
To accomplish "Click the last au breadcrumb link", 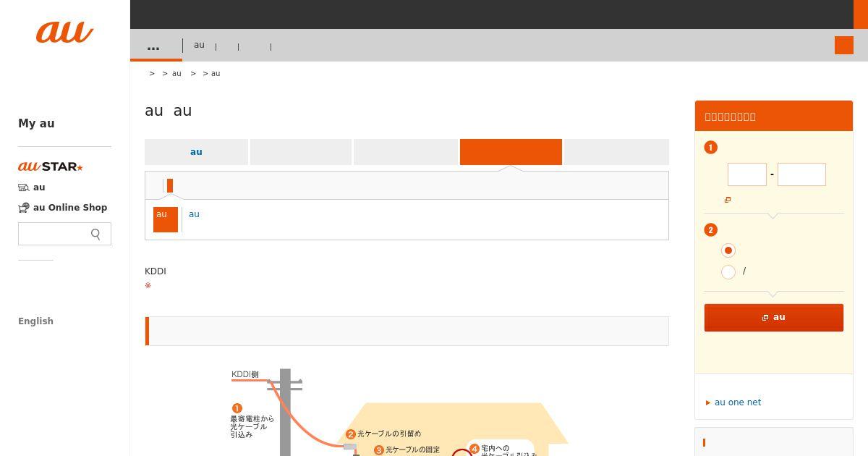I will [x=216, y=73].
